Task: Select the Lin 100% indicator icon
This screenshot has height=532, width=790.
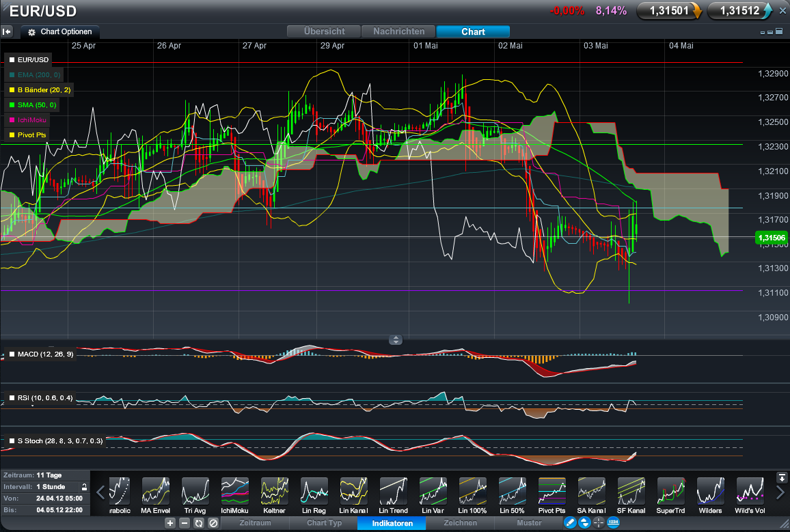Action: pyautogui.click(x=473, y=491)
